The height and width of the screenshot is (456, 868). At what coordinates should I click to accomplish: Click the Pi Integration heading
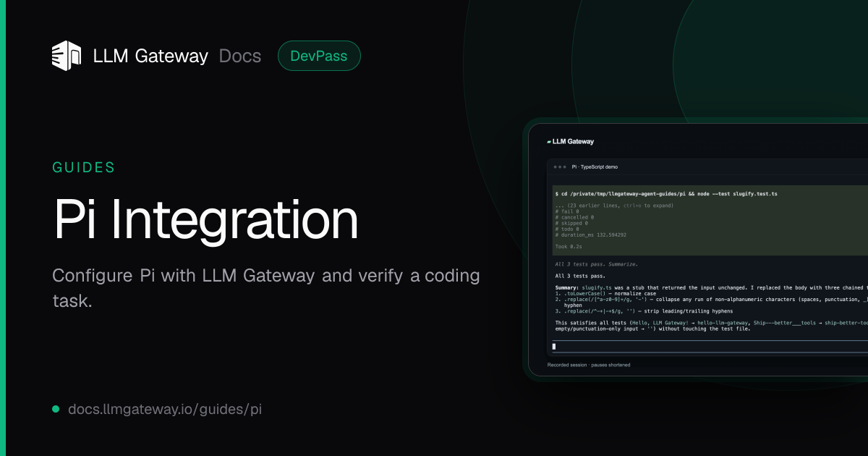[x=206, y=220]
